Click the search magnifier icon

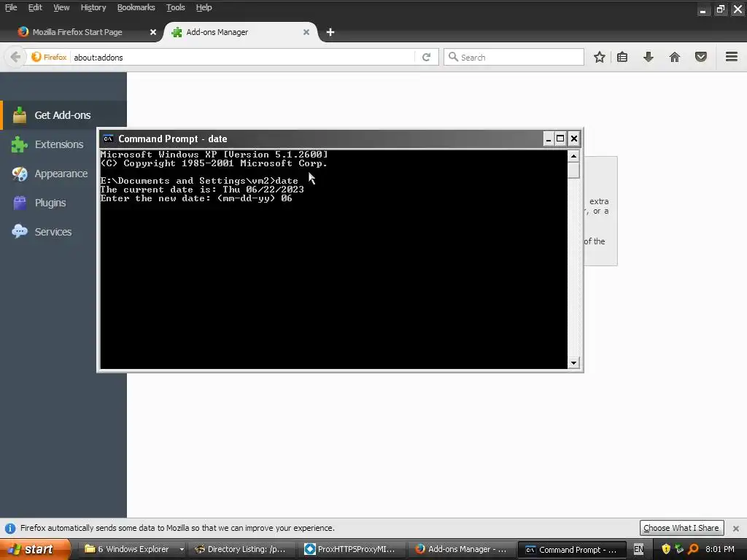453,57
